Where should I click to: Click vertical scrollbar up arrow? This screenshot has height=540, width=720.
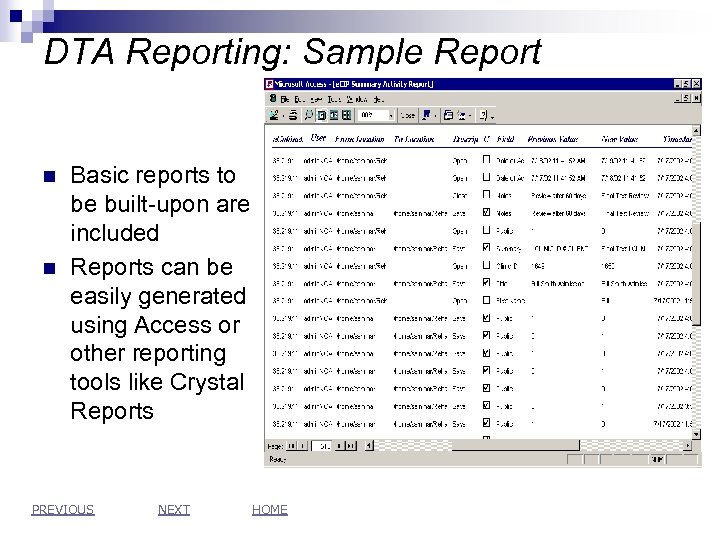click(697, 130)
